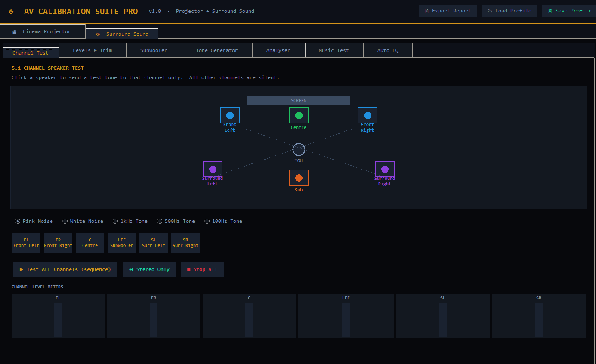This screenshot has height=364, width=596.
Task: Click the "AV CALIBRATION SUITE PRO" title
Action: [81, 12]
